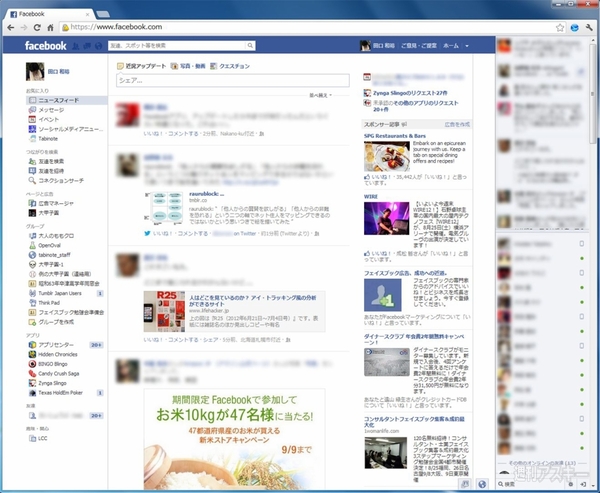
Task: Open a new browser tab
Action: point(103,14)
